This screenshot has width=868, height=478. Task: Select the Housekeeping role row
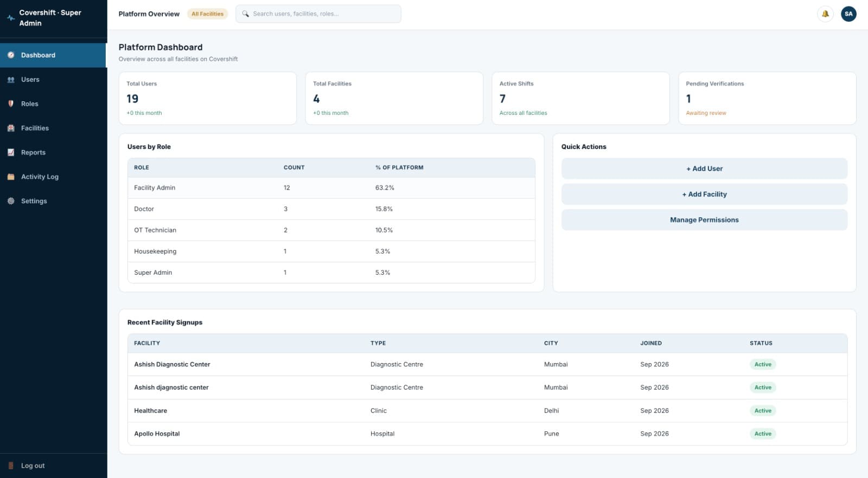coord(331,251)
